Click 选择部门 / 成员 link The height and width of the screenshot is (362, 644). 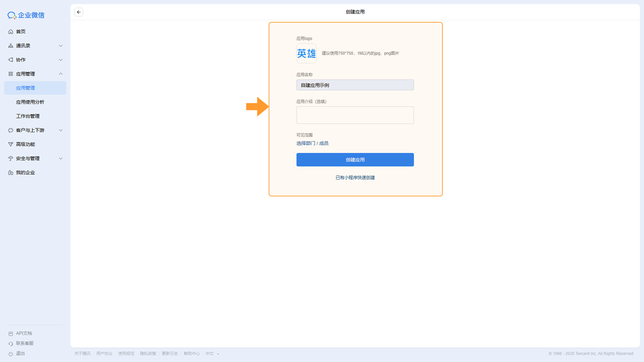[x=312, y=143]
